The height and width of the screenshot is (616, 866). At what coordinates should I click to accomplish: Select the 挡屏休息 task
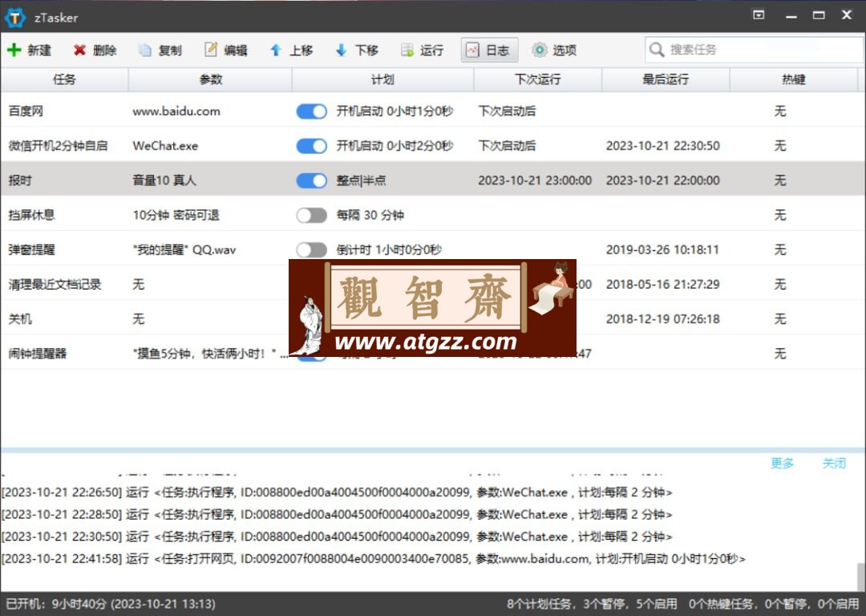(x=31, y=215)
